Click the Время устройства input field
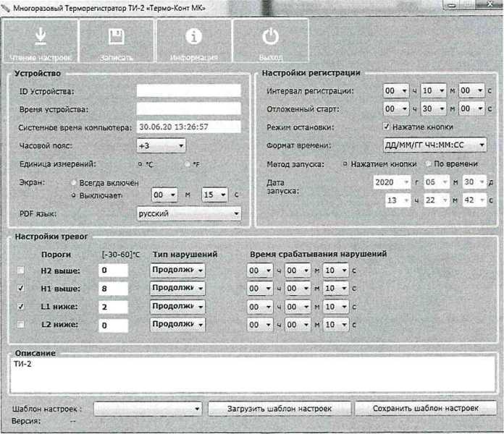The height and width of the screenshot is (434, 504). 189,109
